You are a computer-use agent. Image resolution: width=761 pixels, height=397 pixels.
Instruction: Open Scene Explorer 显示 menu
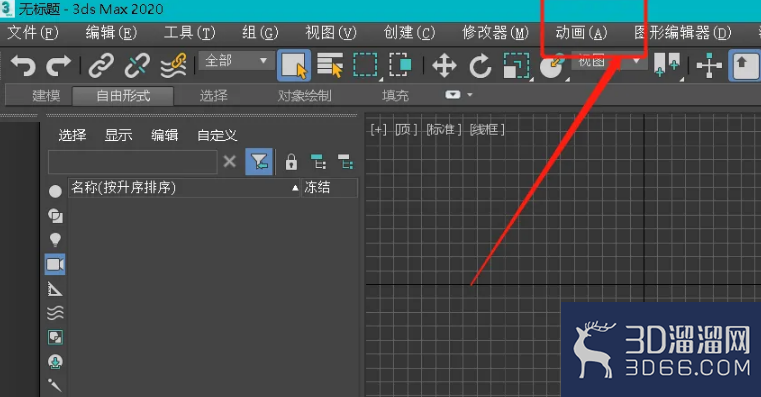[118, 135]
